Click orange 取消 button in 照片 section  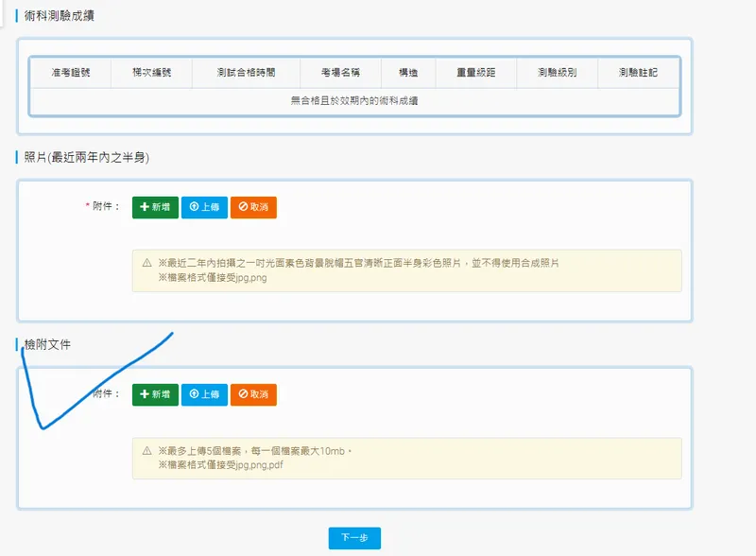point(253,207)
